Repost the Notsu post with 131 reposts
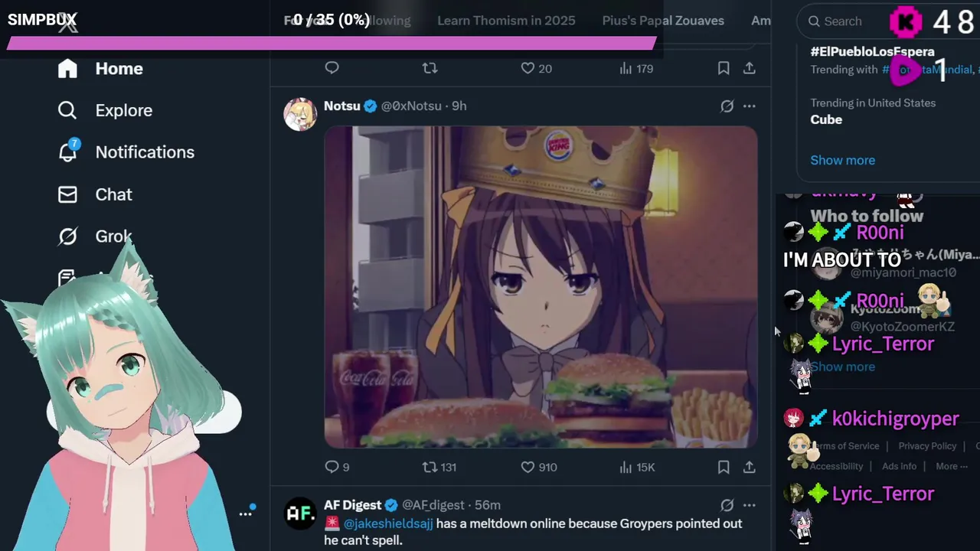980x551 pixels. pyautogui.click(x=439, y=467)
